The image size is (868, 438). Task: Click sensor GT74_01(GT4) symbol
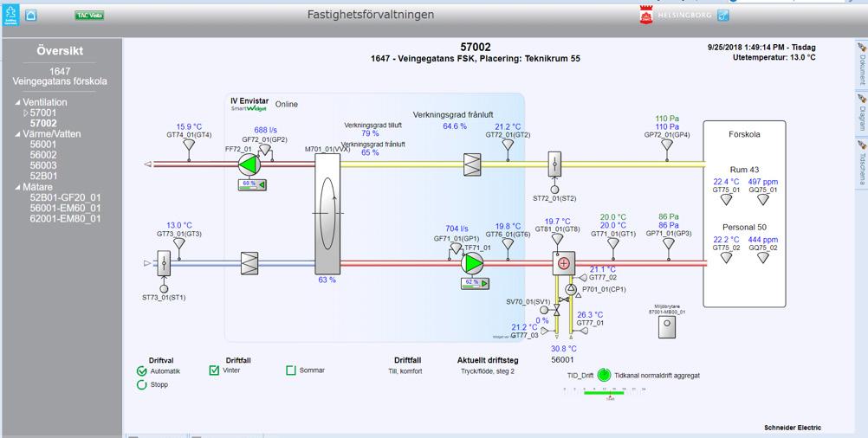pos(189,145)
